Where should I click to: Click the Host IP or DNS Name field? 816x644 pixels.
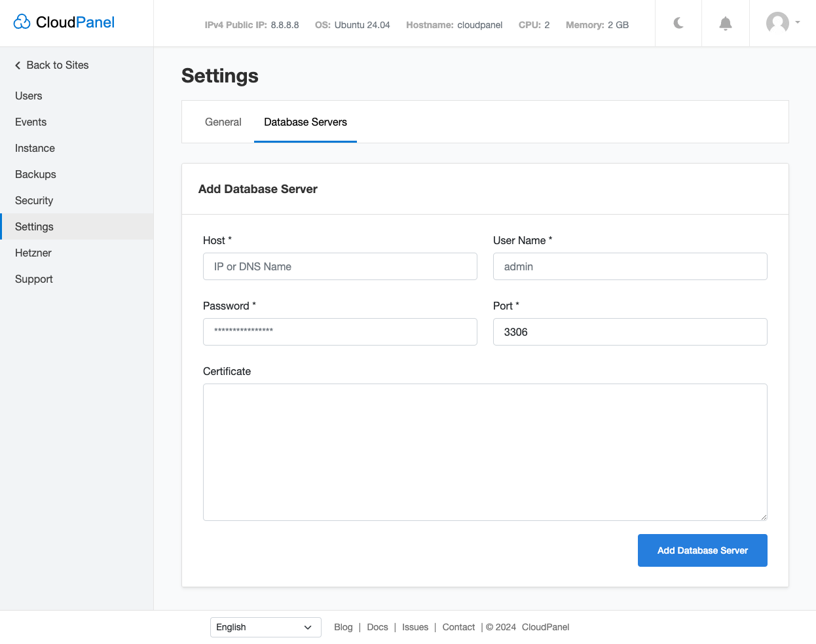pos(340,266)
